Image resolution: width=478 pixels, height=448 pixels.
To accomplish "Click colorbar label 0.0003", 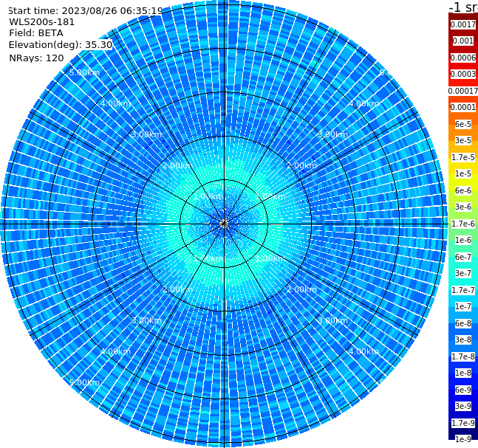I will [463, 74].
